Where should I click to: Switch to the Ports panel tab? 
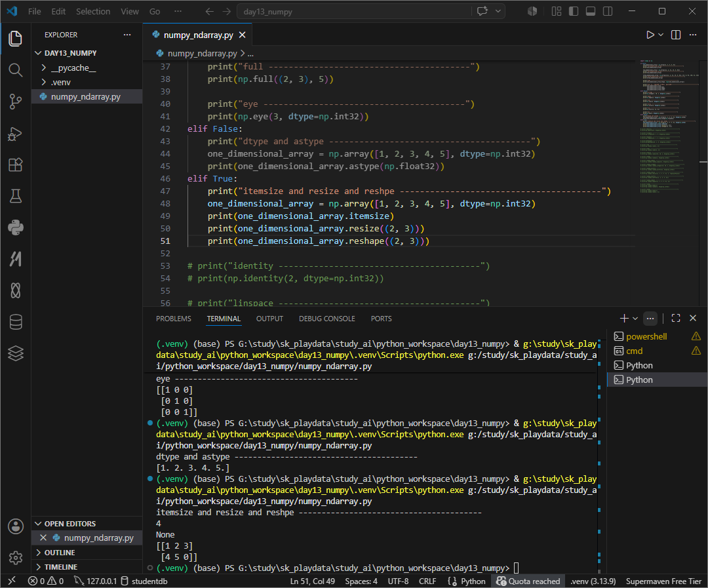381,319
